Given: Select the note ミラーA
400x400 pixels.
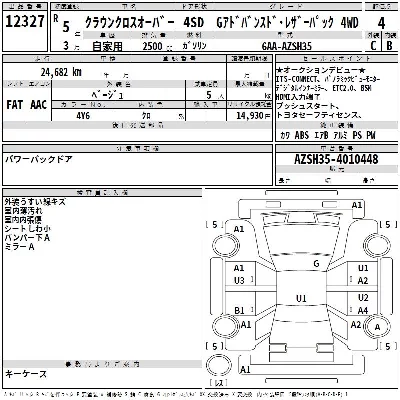Looking at the screenshot, I should (x=19, y=247).
